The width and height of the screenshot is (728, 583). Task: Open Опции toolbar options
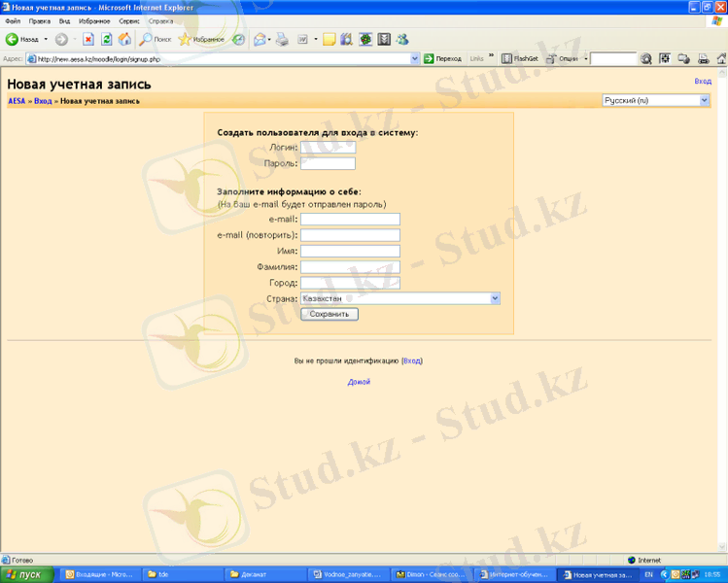tap(563, 58)
